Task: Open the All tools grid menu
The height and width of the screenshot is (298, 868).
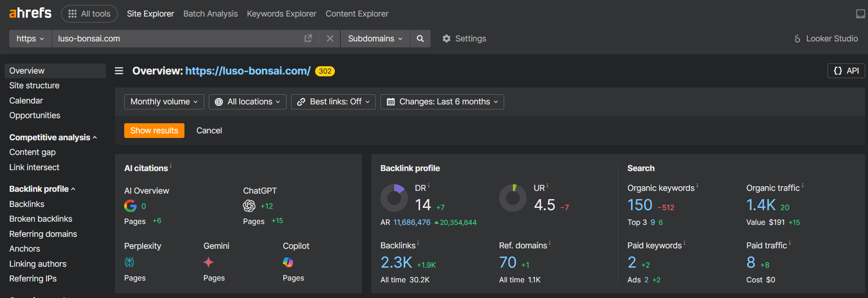Action: 89,14
